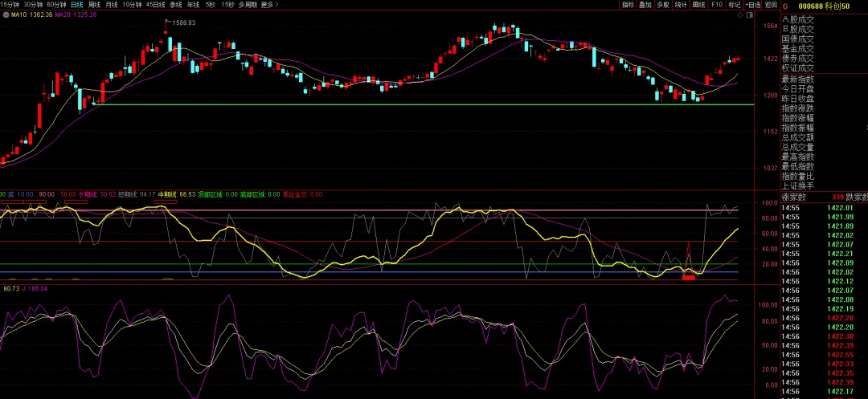Click the 标记 mark button

pyautogui.click(x=734, y=5)
